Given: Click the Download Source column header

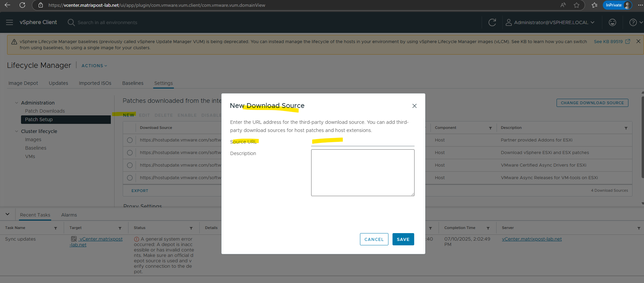Looking at the screenshot, I should (156, 128).
